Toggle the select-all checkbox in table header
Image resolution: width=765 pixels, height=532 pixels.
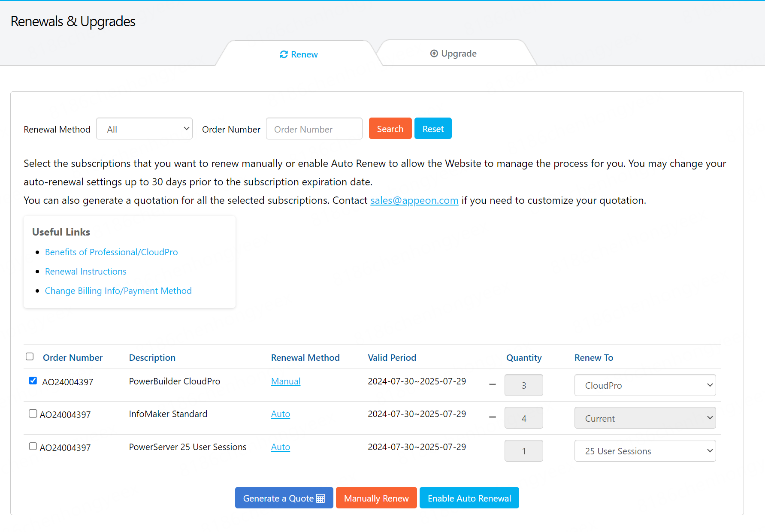[30, 357]
